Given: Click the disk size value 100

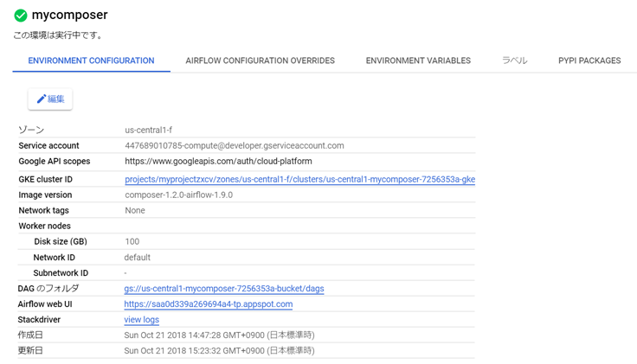Looking at the screenshot, I should (x=132, y=242).
